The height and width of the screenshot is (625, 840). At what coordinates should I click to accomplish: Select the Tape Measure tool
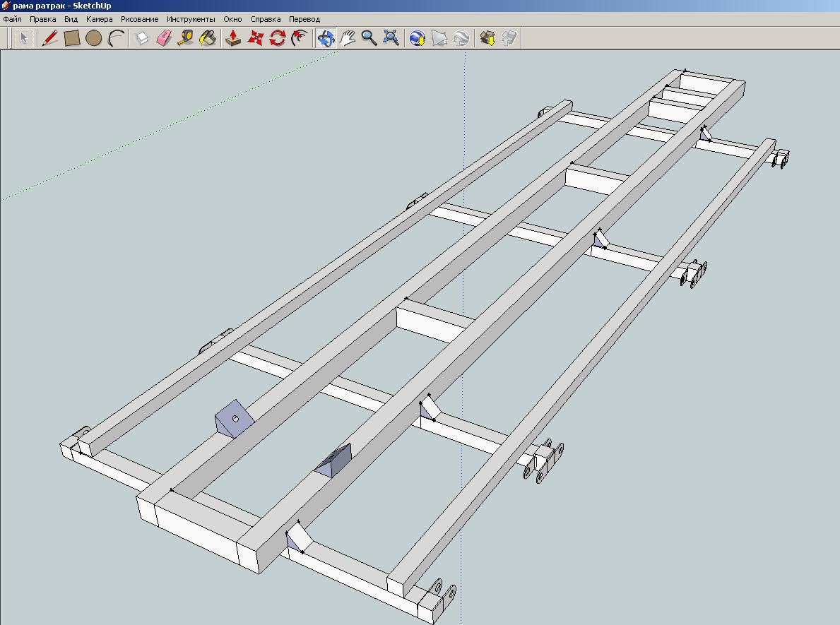pos(186,38)
